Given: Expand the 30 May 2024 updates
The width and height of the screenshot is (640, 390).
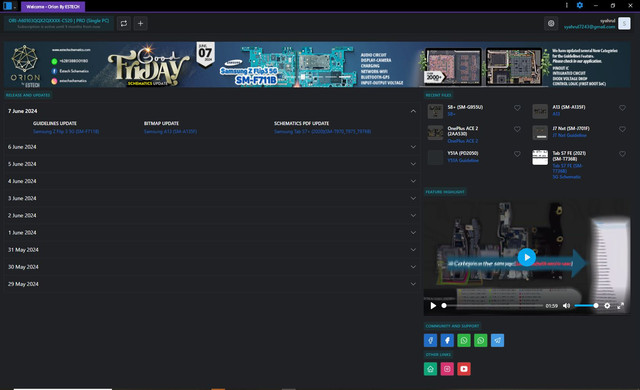Looking at the screenshot, I should pyautogui.click(x=413, y=267).
